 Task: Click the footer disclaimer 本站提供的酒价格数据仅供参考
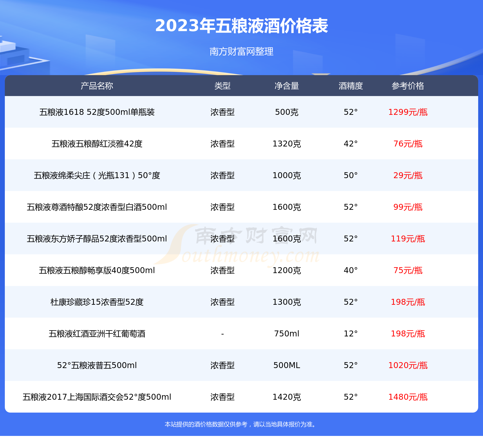click(x=206, y=424)
